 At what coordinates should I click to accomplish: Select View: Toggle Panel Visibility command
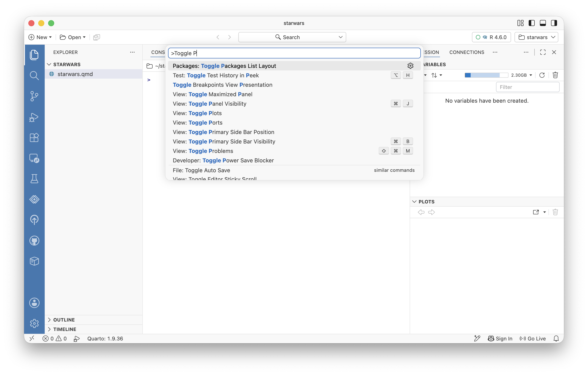click(x=294, y=104)
